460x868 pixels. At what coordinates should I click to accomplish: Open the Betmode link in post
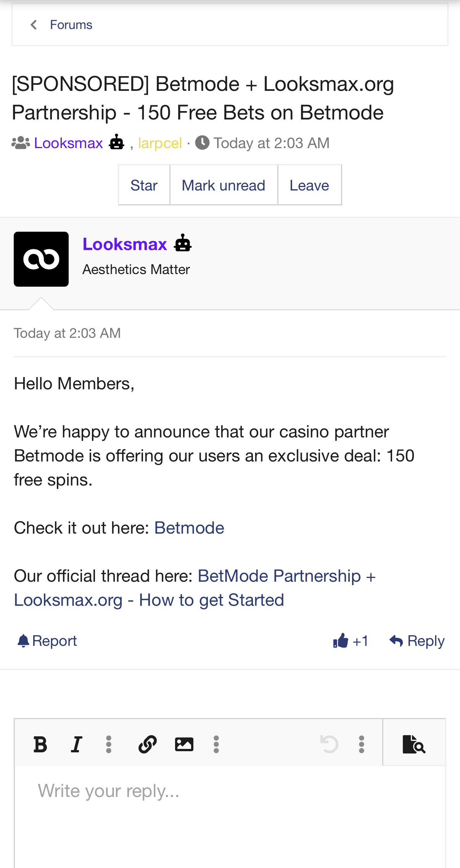pyautogui.click(x=189, y=528)
